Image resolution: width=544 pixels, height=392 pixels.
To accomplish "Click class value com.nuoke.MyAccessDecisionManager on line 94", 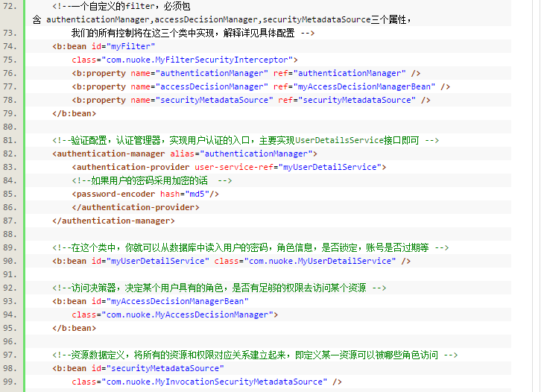I will (x=187, y=314).
